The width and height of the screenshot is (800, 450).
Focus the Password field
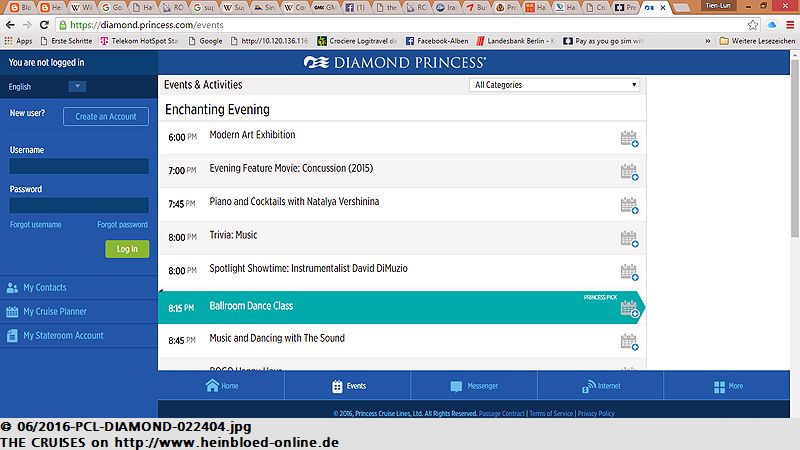coord(79,205)
